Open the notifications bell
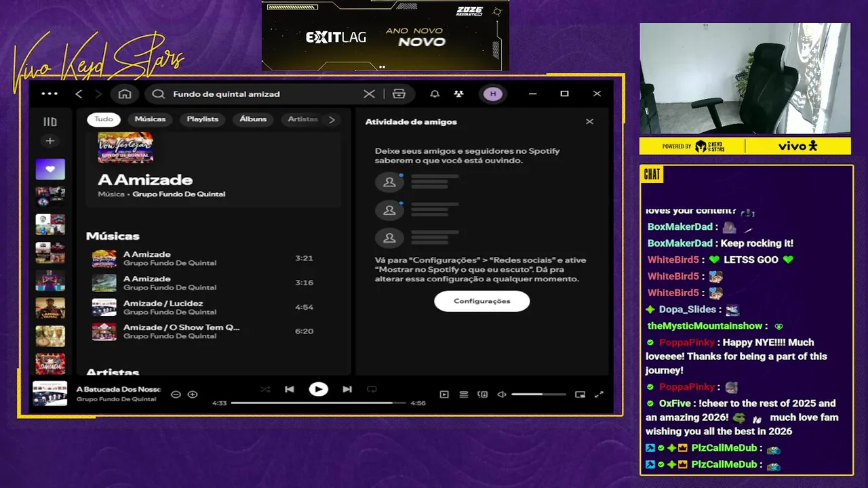This screenshot has width=868, height=488. (x=435, y=94)
